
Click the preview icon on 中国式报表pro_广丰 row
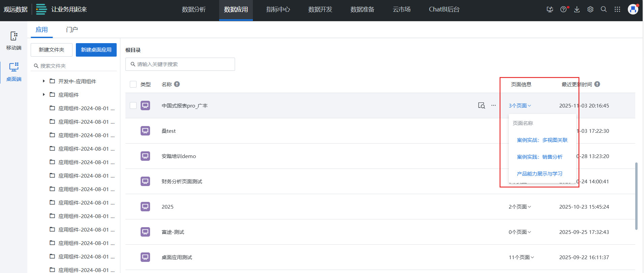tap(481, 105)
